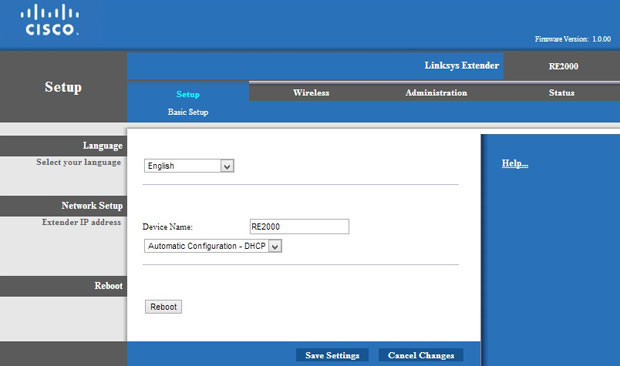Click the Select your language label
620x366 pixels.
[x=79, y=162]
